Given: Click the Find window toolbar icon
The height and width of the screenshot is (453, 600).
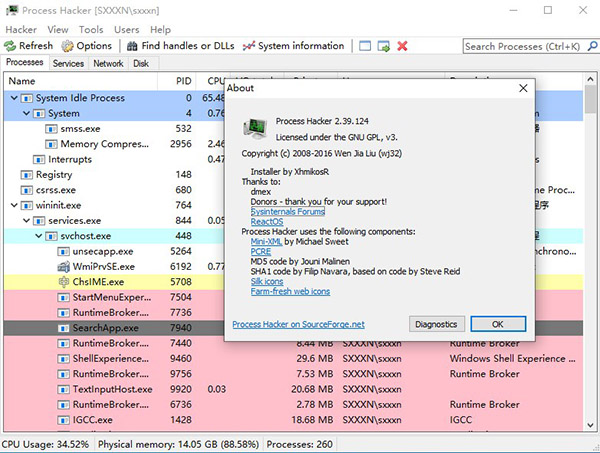Looking at the screenshot, I should [x=366, y=46].
